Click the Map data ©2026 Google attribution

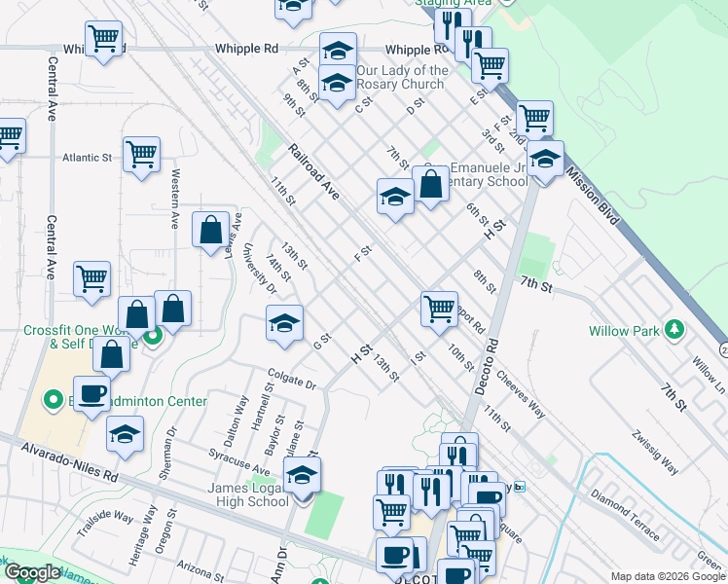click(x=668, y=576)
